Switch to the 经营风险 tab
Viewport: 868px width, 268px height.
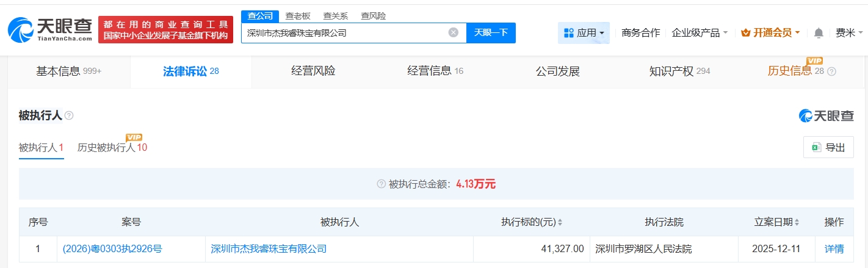313,71
